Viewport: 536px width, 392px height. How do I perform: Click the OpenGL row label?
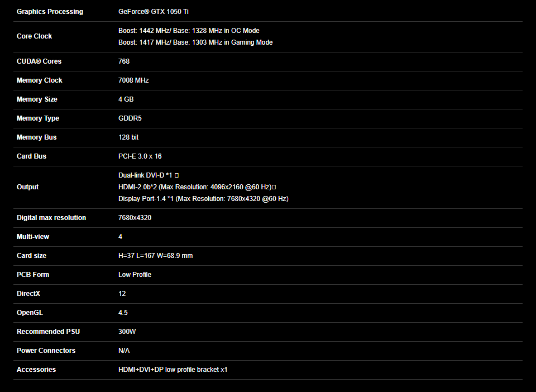(28, 313)
